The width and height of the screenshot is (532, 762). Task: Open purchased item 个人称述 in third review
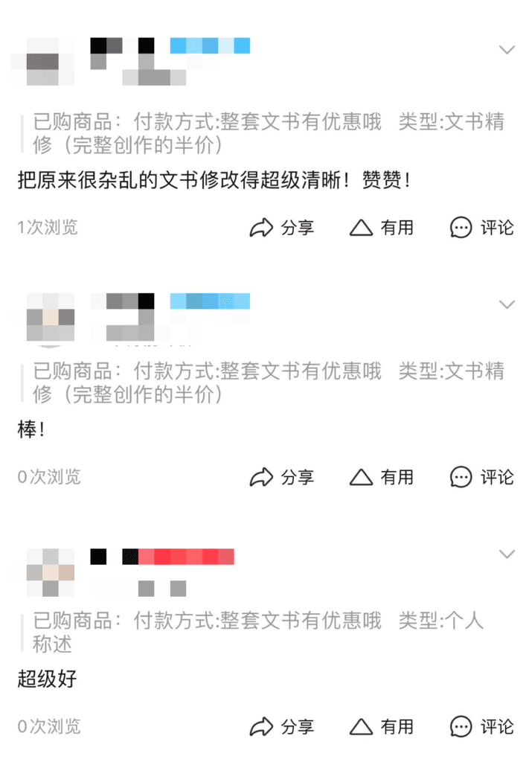click(x=258, y=633)
